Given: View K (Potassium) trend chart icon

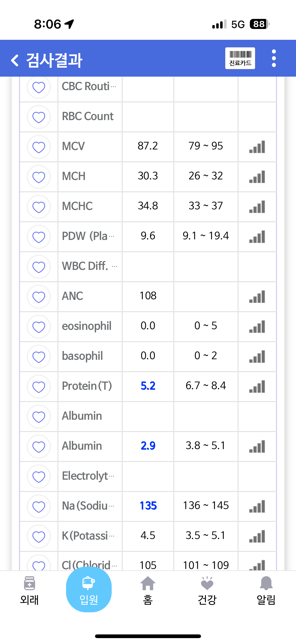Looking at the screenshot, I should tap(257, 536).
